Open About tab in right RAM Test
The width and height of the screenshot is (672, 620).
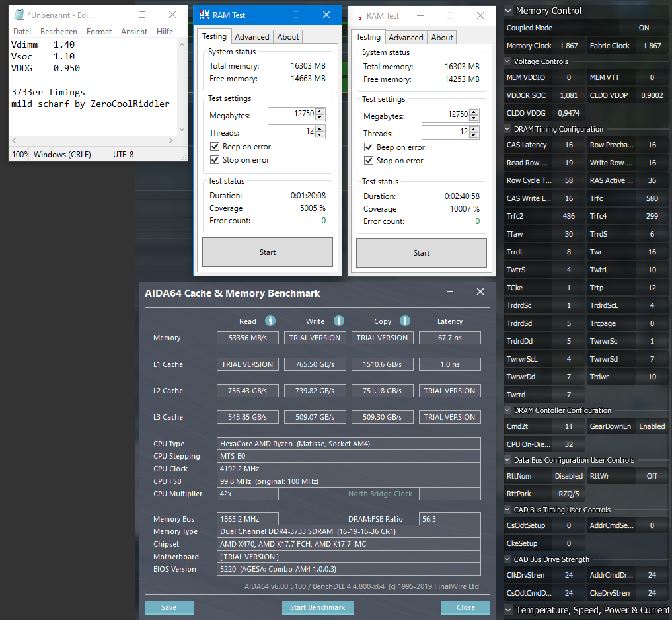tap(442, 37)
